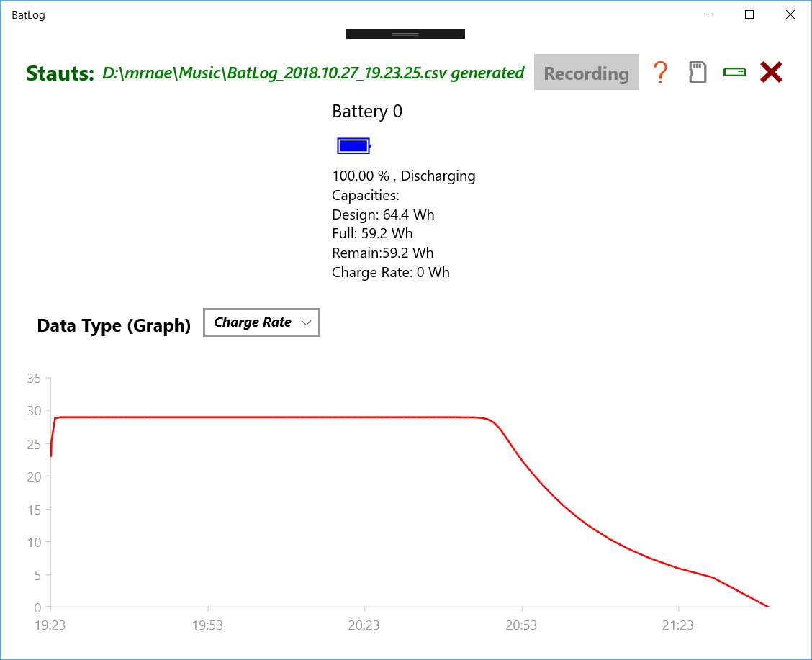The image size is (812, 660).
Task: Click the 35 value on the vertical axis
Action: click(34, 377)
